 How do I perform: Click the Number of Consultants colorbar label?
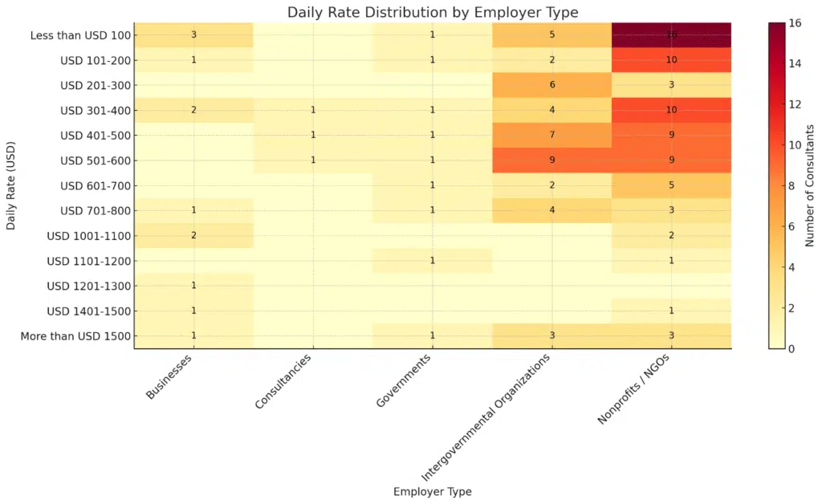(811, 185)
